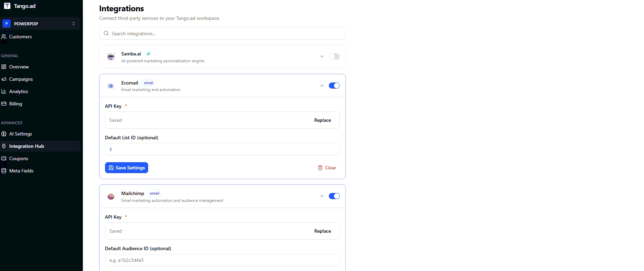Click the Ecomail integration name
644x271 pixels.
click(x=130, y=83)
